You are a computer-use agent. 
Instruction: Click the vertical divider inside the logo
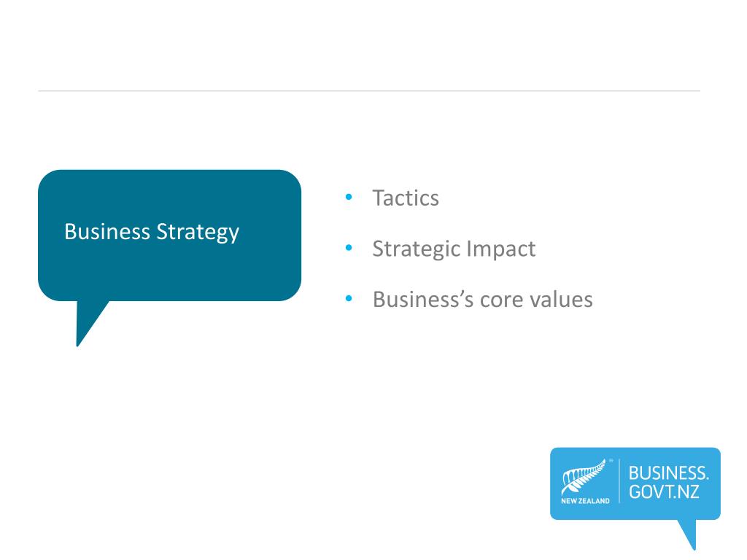pyautogui.click(x=619, y=481)
